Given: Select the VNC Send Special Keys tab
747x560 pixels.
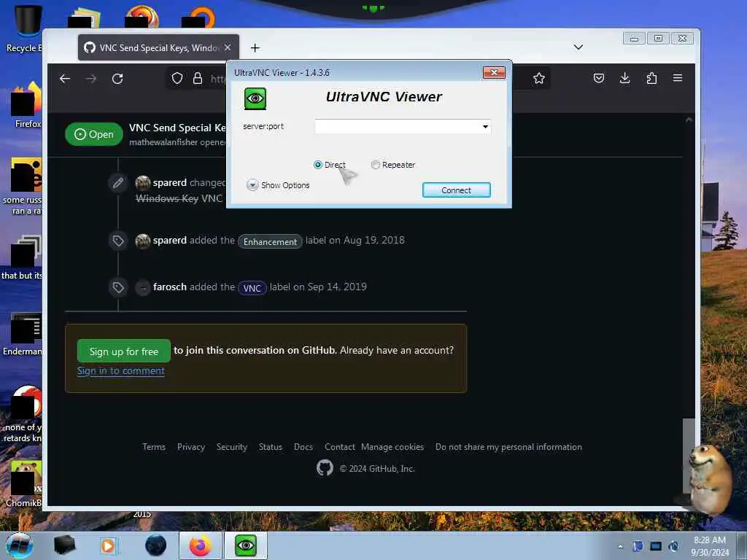Looking at the screenshot, I should [x=158, y=47].
